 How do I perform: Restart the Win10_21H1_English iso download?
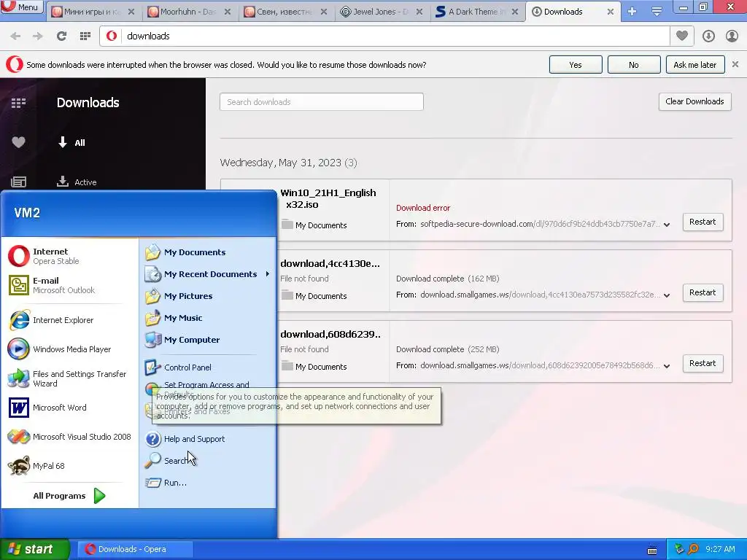click(703, 222)
